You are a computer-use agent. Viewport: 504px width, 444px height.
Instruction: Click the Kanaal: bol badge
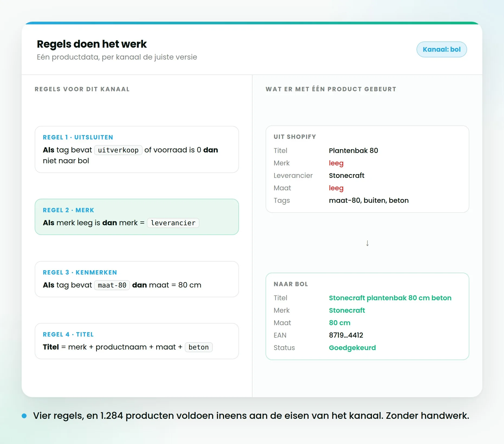pos(441,49)
